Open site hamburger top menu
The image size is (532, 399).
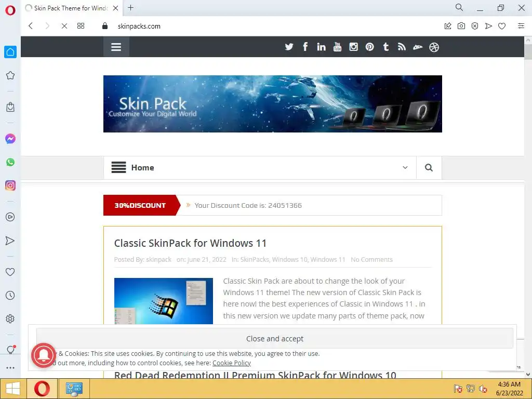[x=116, y=47]
